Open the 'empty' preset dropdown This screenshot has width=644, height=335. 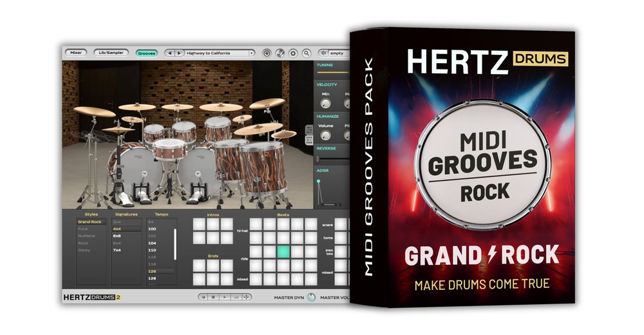pyautogui.click(x=335, y=53)
